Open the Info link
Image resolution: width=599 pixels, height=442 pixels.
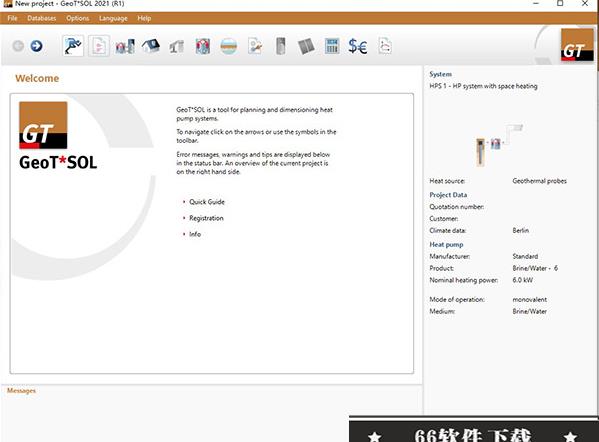[x=195, y=234]
